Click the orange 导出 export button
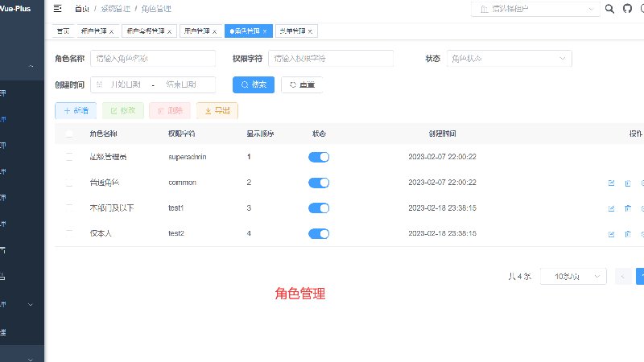 coord(217,110)
